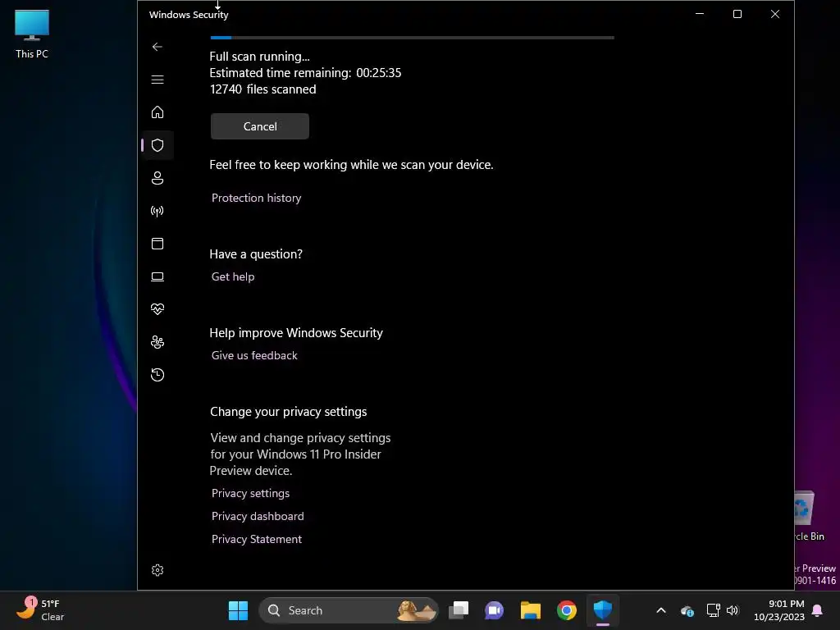Go back using the back arrow

pos(157,47)
